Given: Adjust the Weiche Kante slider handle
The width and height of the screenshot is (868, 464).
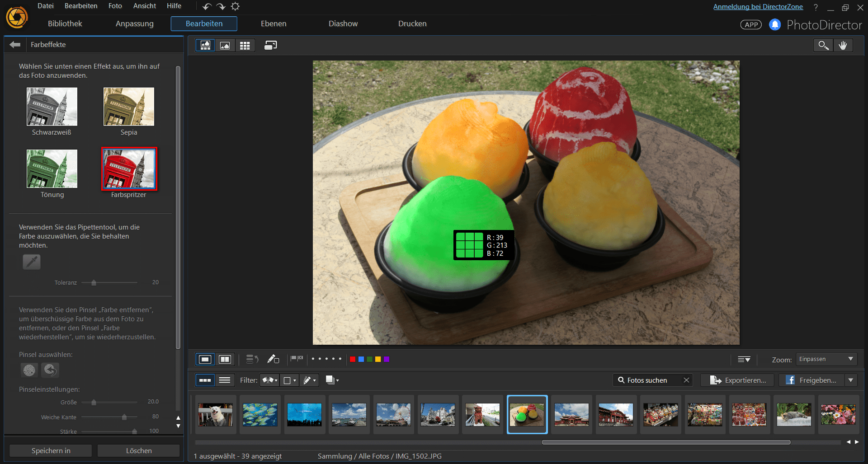Looking at the screenshot, I should pyautogui.click(x=124, y=417).
